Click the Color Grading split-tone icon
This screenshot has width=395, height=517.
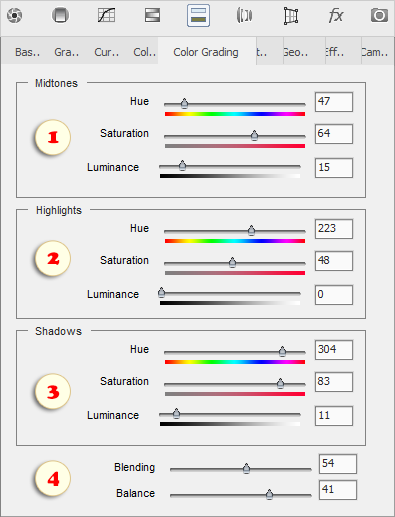(x=198, y=15)
